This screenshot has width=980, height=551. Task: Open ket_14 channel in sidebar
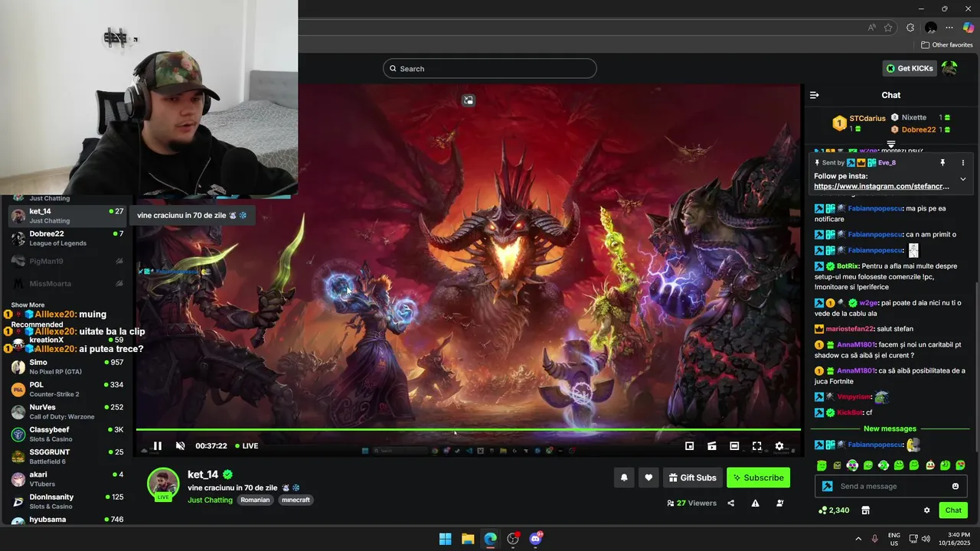(67, 216)
